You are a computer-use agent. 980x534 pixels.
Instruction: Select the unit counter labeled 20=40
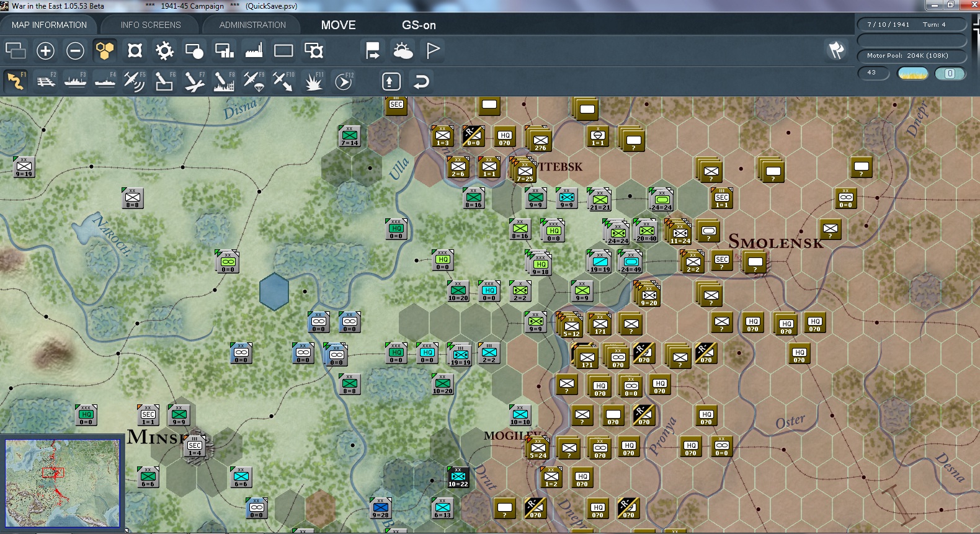click(x=646, y=230)
